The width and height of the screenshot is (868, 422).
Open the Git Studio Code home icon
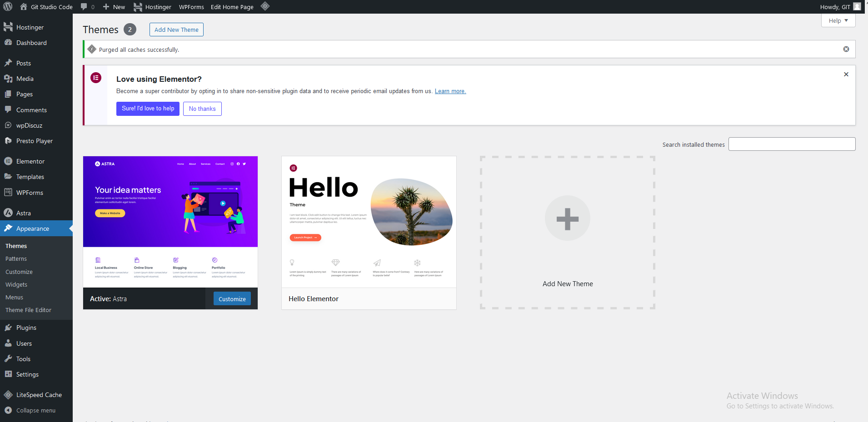[x=24, y=7]
